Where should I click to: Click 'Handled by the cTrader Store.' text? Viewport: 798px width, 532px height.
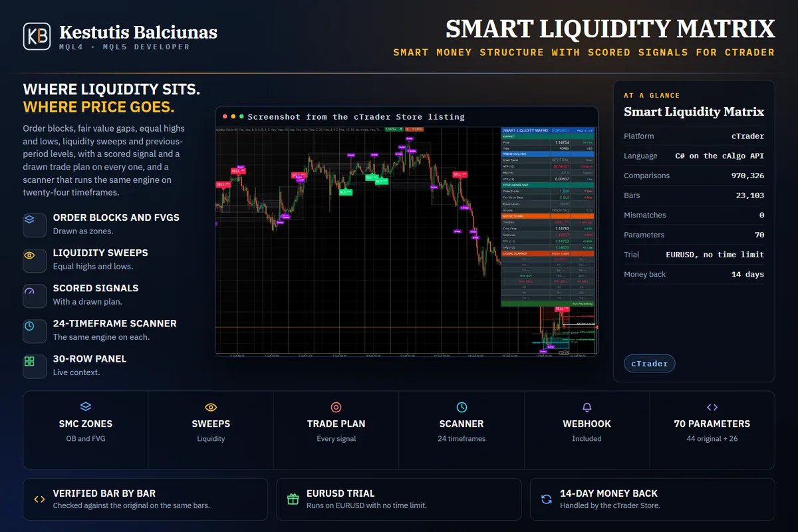pyautogui.click(x=610, y=505)
